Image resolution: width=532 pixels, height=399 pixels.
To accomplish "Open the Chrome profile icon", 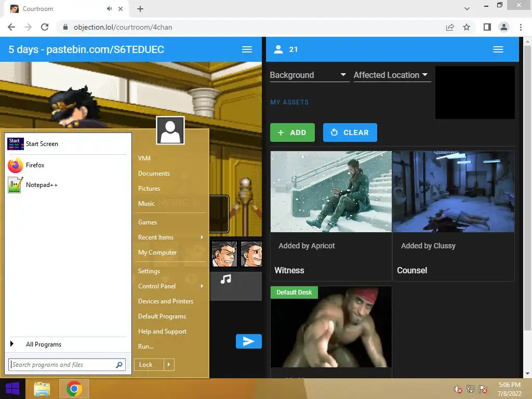I will [x=504, y=27].
